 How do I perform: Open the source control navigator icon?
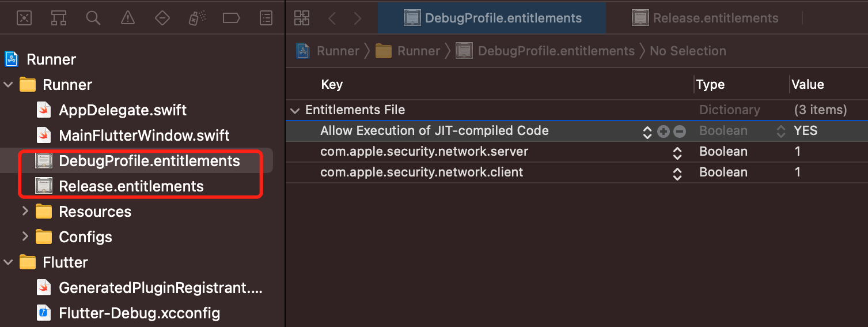[x=24, y=18]
